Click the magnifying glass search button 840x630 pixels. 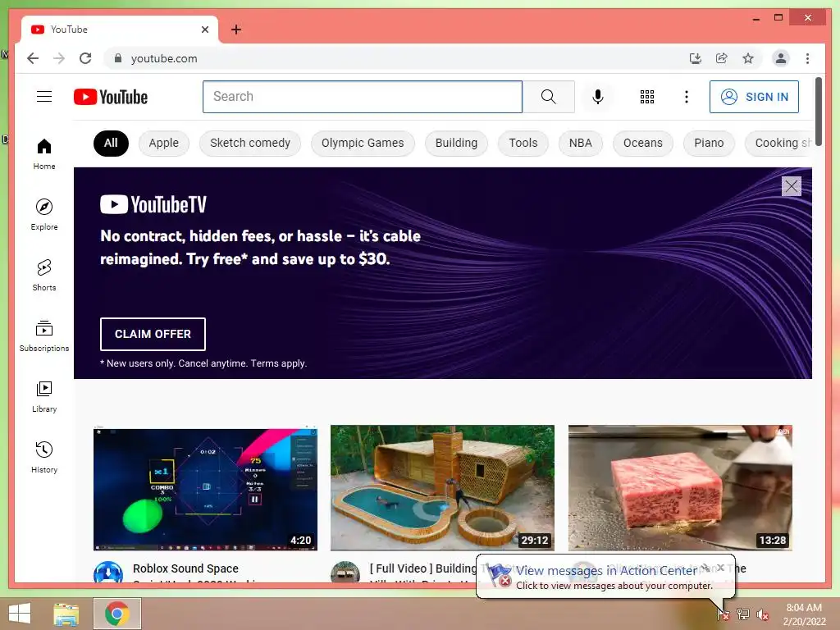point(549,97)
